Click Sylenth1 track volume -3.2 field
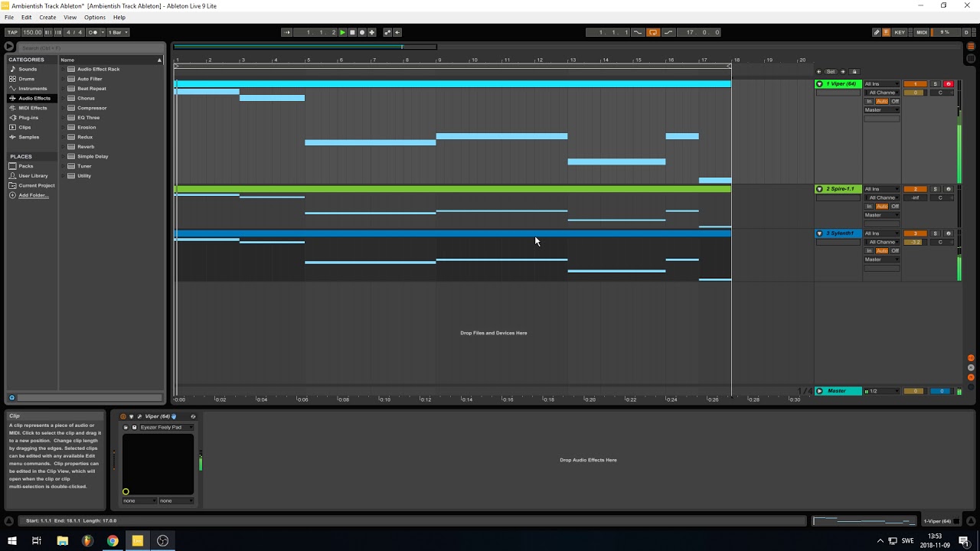Image resolution: width=980 pixels, height=551 pixels. tap(915, 242)
